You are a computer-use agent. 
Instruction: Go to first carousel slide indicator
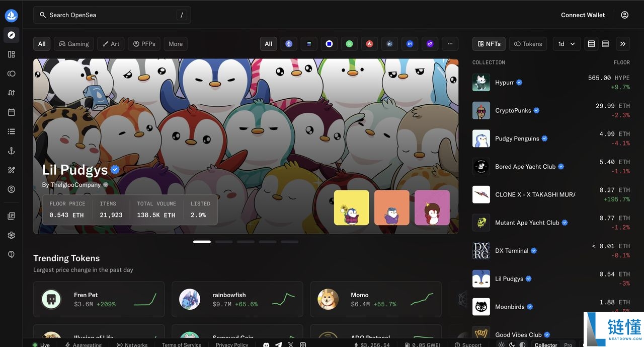tap(202, 242)
